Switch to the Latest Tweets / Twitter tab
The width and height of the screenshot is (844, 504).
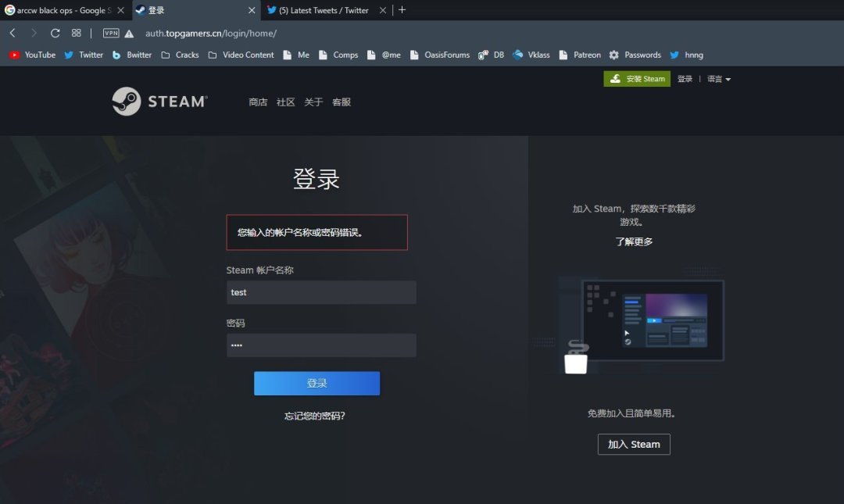pyautogui.click(x=318, y=10)
